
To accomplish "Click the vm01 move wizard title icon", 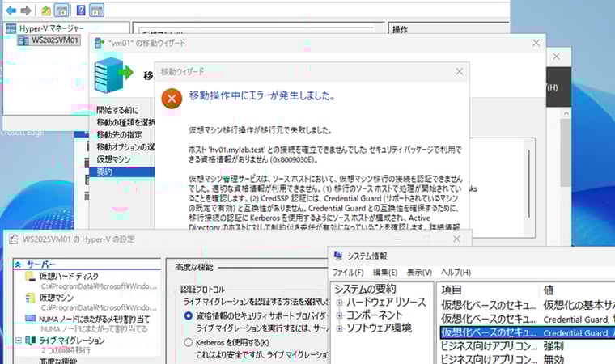I will [100, 43].
